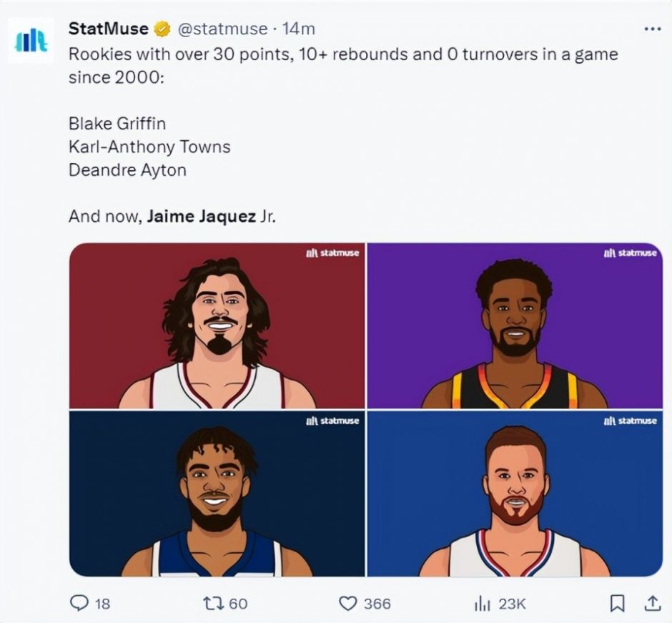This screenshot has height=623, width=672.
Task: Open the player image on purple background
Action: pyautogui.click(x=515, y=325)
